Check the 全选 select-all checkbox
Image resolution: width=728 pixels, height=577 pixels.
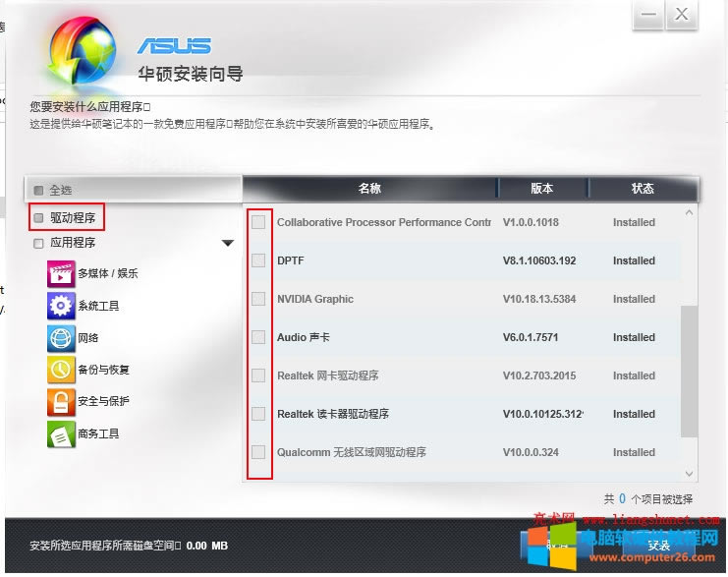click(x=39, y=190)
